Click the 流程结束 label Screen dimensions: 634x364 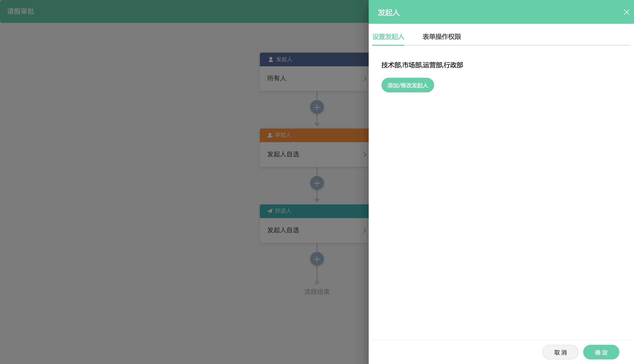(x=317, y=292)
